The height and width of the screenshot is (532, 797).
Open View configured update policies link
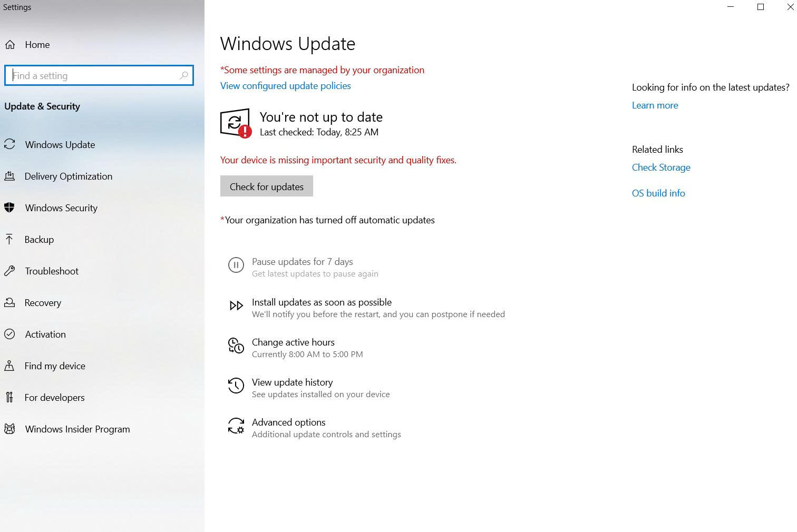point(285,85)
